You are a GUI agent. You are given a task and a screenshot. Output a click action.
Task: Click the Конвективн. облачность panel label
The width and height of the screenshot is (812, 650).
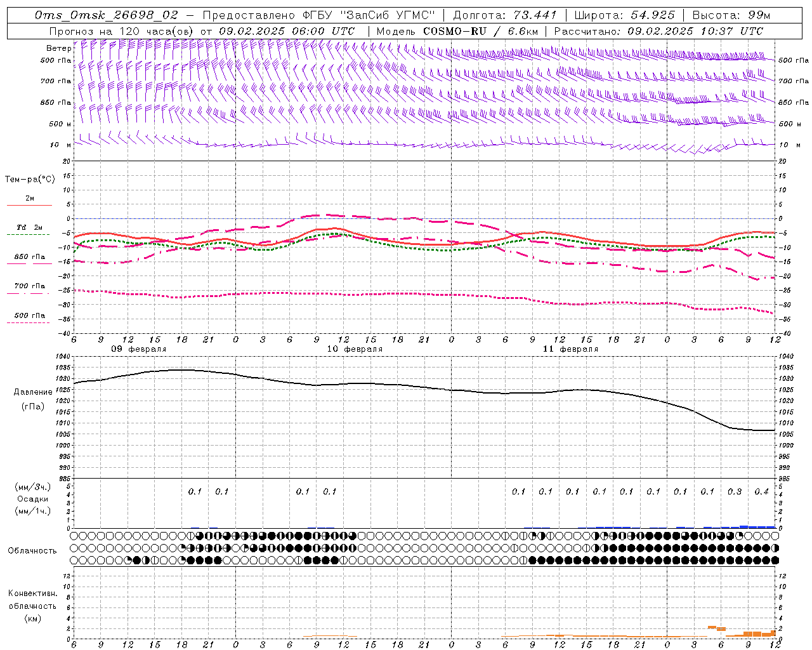tap(32, 600)
